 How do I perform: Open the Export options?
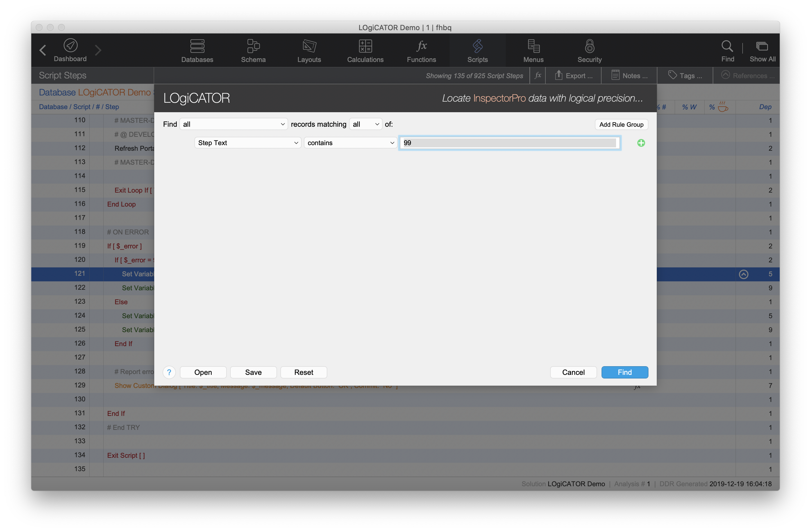(574, 75)
